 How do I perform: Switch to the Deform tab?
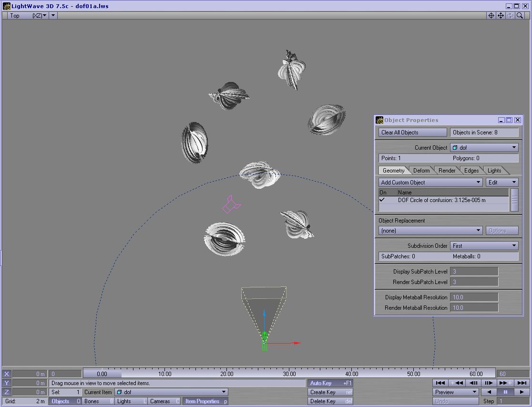(421, 171)
